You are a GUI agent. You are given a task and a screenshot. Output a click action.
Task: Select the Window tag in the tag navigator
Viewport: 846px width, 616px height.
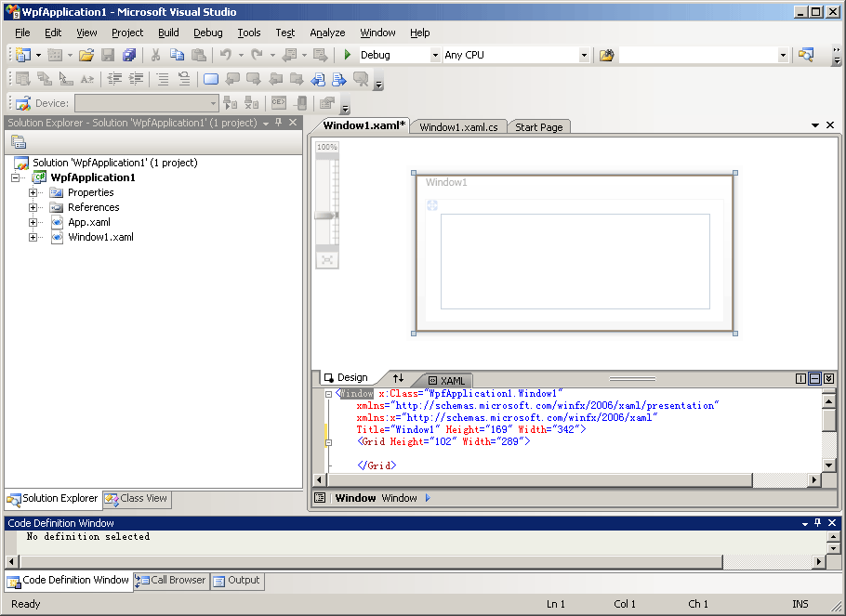tap(399, 498)
